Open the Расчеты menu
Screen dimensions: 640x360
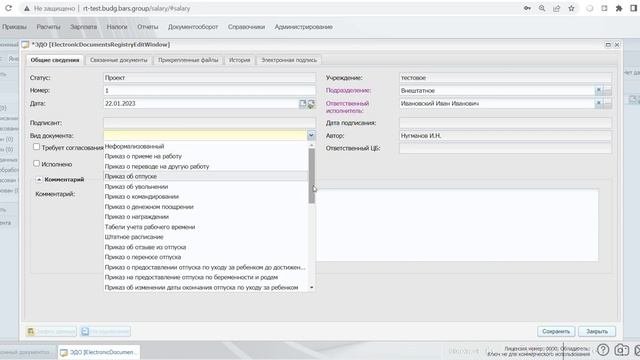coord(48,27)
